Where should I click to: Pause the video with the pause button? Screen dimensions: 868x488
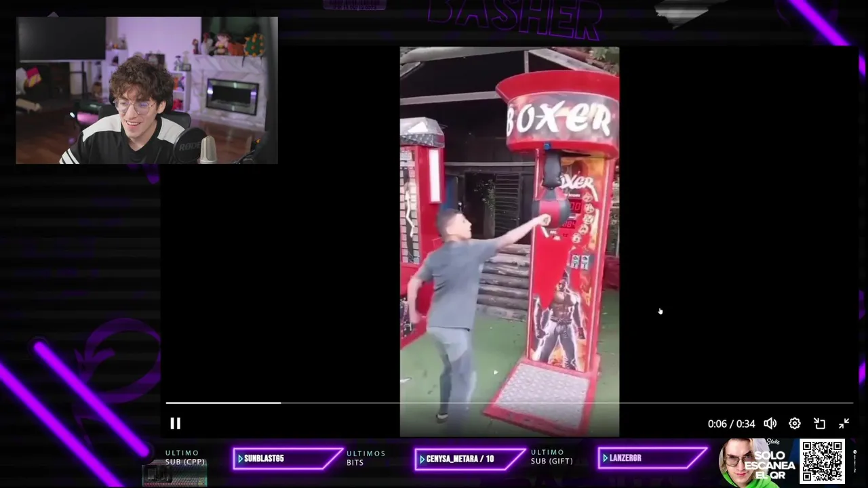(x=175, y=424)
